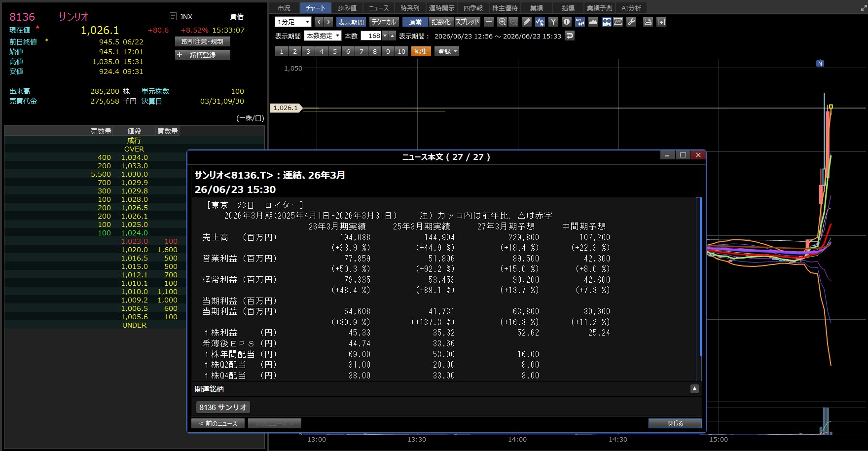This screenshot has height=451, width=868.
Task: Select スプレッド chart mode
Action: (x=467, y=22)
